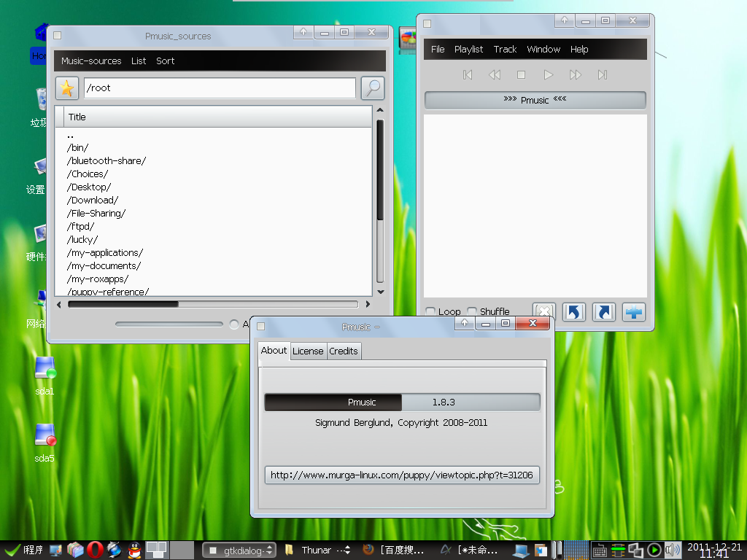
Task: Open the Music-sources menu
Action: (x=91, y=61)
